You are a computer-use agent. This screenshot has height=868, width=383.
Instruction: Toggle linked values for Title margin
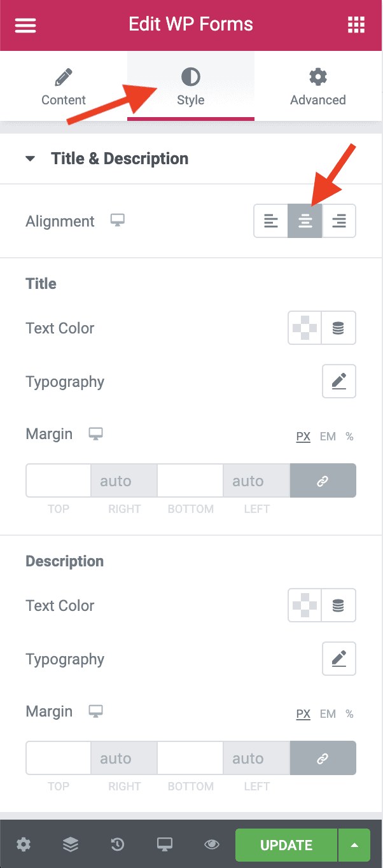point(323,480)
